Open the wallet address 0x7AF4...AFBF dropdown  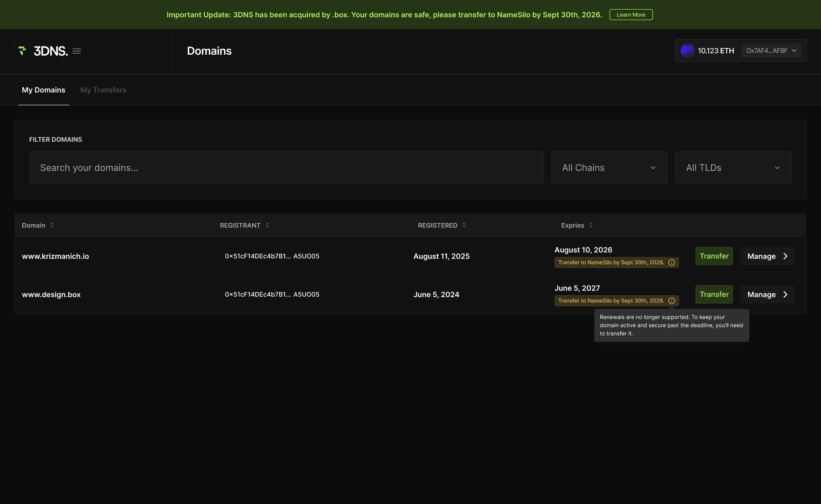click(771, 51)
